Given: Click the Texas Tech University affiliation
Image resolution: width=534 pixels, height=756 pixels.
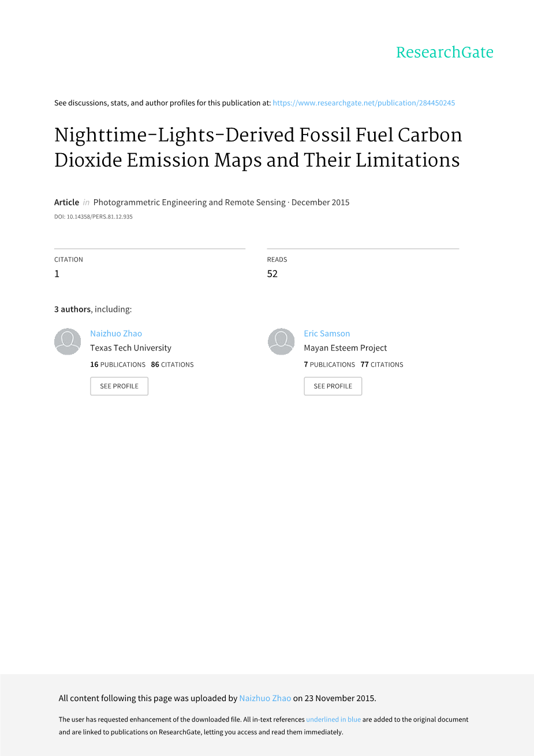Looking at the screenshot, I should coord(130,348).
